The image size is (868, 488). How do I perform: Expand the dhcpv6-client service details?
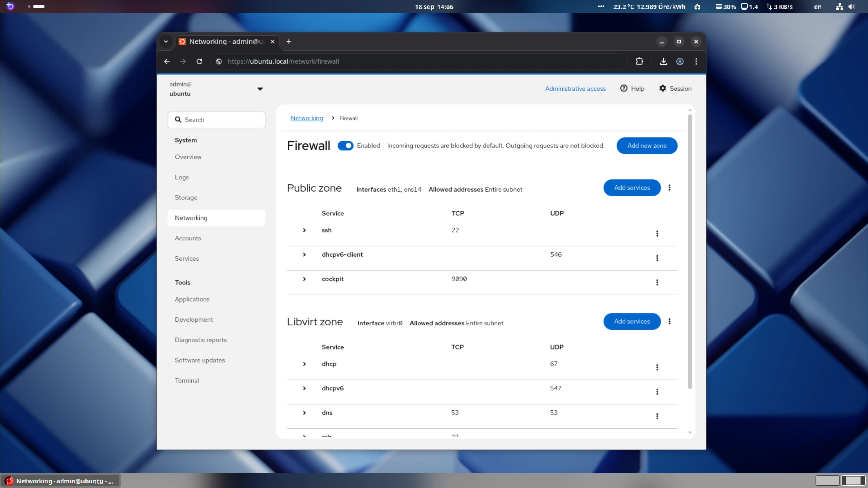click(304, 254)
